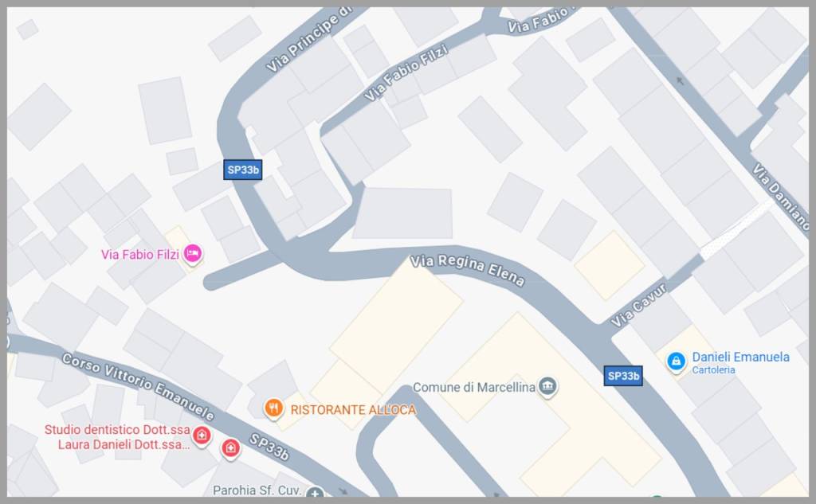The height and width of the screenshot is (504, 816).
Task: Select the pink Via Fabio Filzi lodging label
Action: pos(140,254)
